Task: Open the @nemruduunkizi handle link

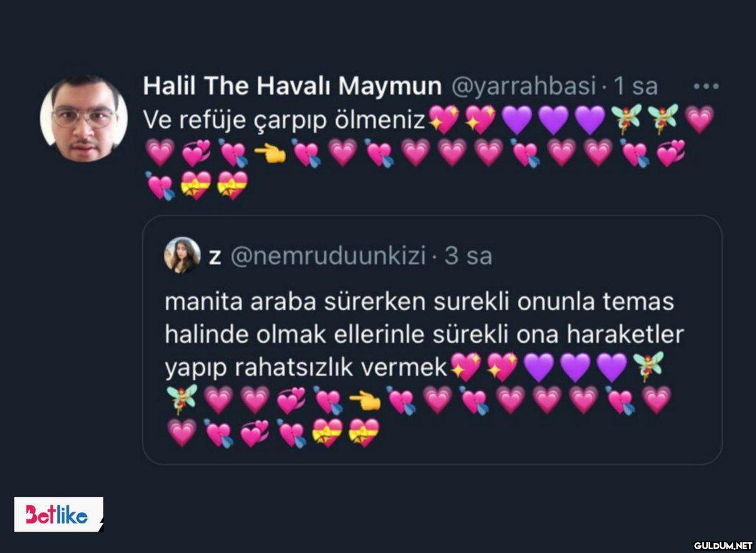Action: [327, 256]
